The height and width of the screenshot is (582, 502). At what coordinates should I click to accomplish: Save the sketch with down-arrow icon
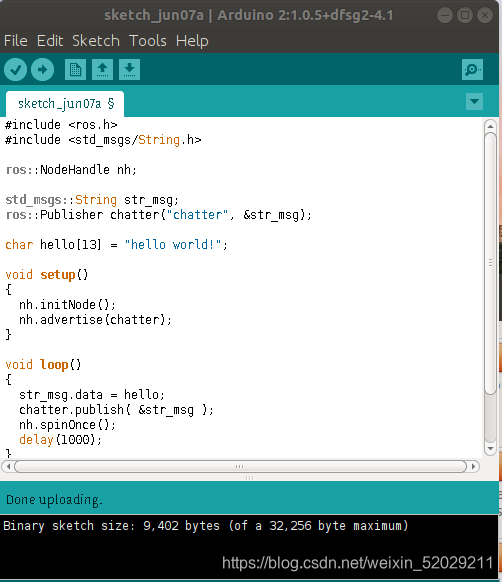point(129,69)
